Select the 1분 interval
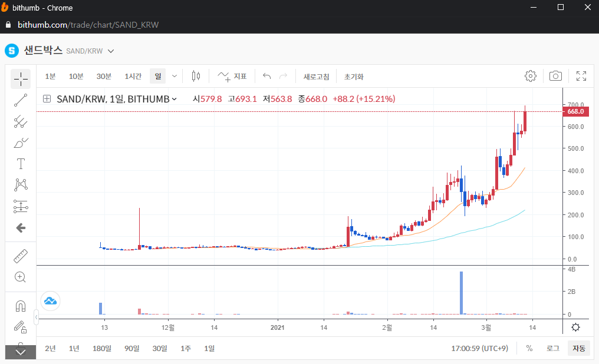Image resolution: width=599 pixels, height=364 pixels. point(51,77)
